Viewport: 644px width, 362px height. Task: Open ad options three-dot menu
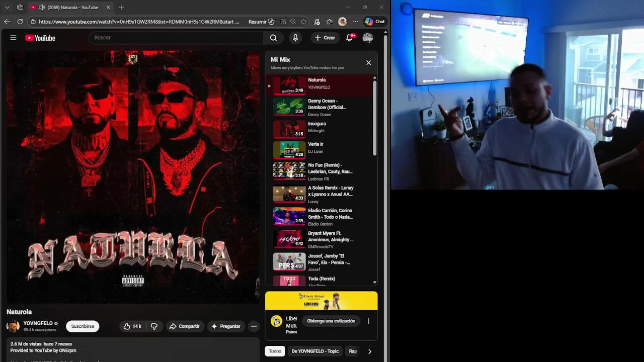(368, 321)
